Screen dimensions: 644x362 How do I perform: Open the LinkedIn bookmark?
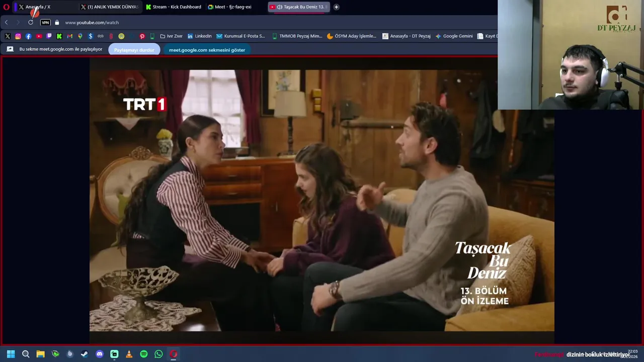tap(199, 36)
